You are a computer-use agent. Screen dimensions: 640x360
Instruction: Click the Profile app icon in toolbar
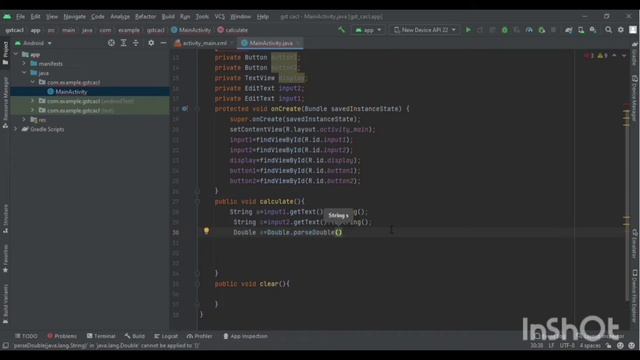coord(529,30)
